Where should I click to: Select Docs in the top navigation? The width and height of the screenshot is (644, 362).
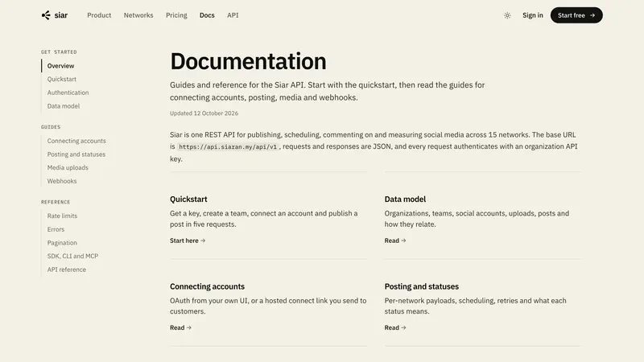(207, 15)
